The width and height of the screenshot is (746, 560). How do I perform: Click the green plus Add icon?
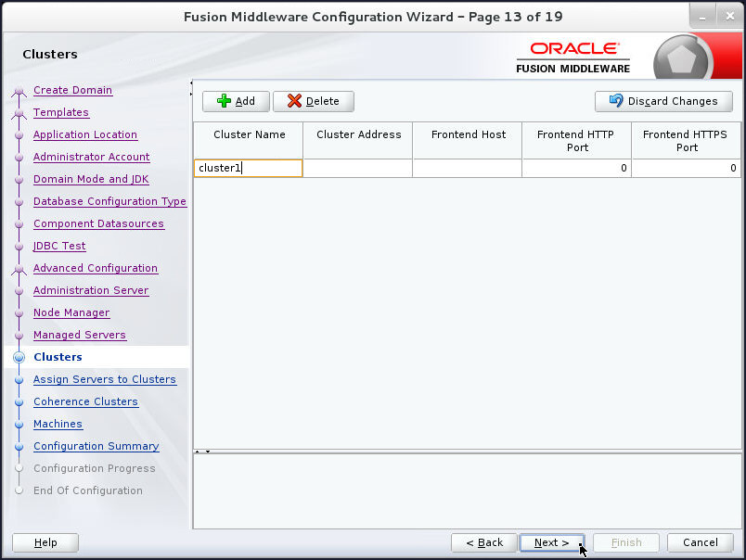[224, 101]
